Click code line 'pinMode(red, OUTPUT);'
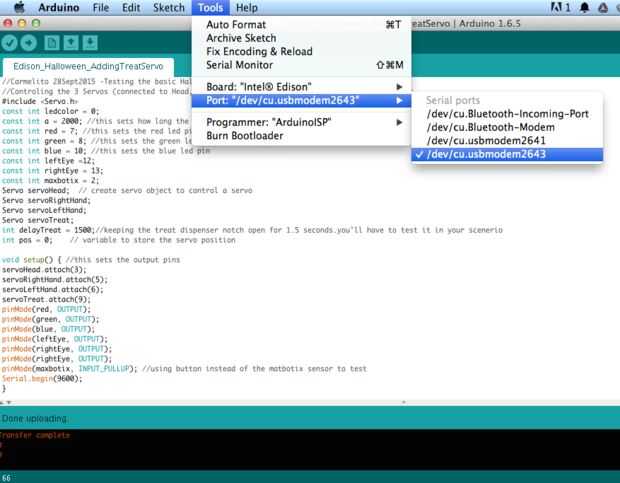620x483 pixels. [x=46, y=309]
